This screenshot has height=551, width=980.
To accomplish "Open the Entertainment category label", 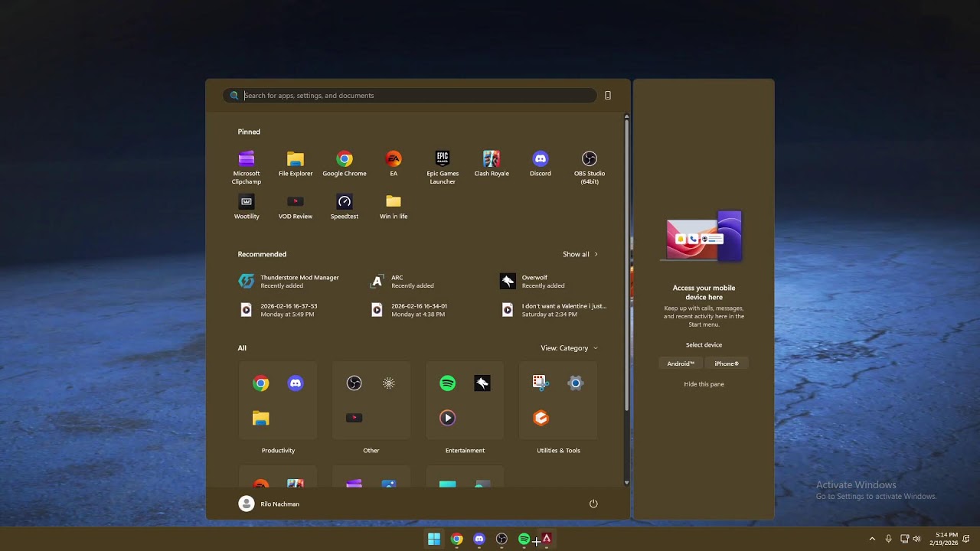I will pyautogui.click(x=465, y=451).
